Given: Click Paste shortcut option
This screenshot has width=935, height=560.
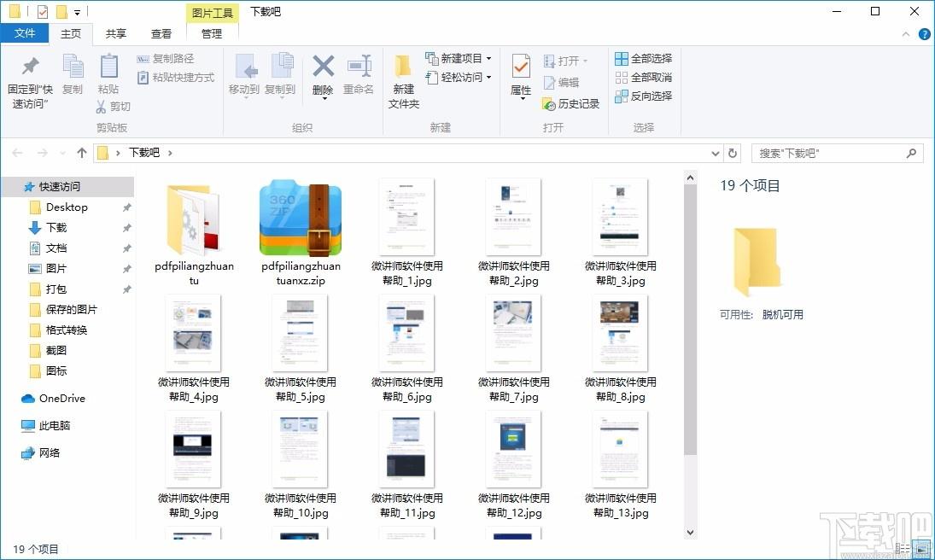Looking at the screenshot, I should (x=176, y=78).
